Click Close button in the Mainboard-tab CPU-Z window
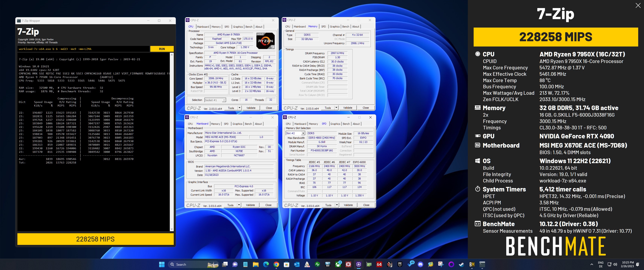 tap(268, 205)
